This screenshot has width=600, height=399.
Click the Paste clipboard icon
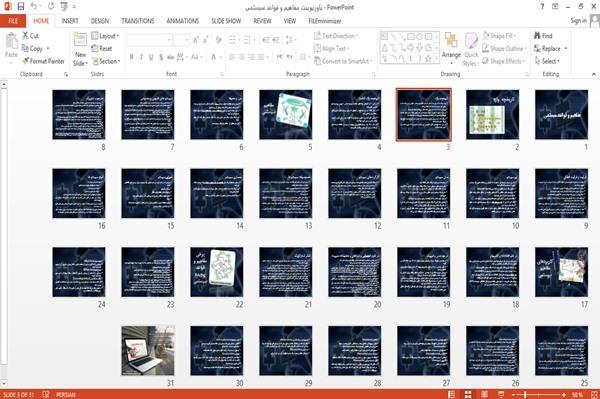[11, 41]
